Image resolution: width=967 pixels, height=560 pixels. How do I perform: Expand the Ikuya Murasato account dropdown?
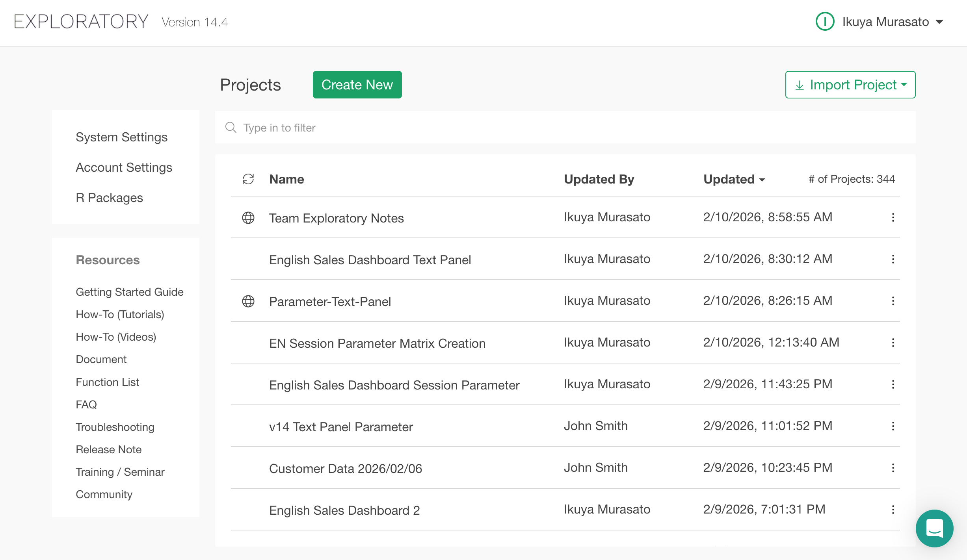click(x=940, y=22)
